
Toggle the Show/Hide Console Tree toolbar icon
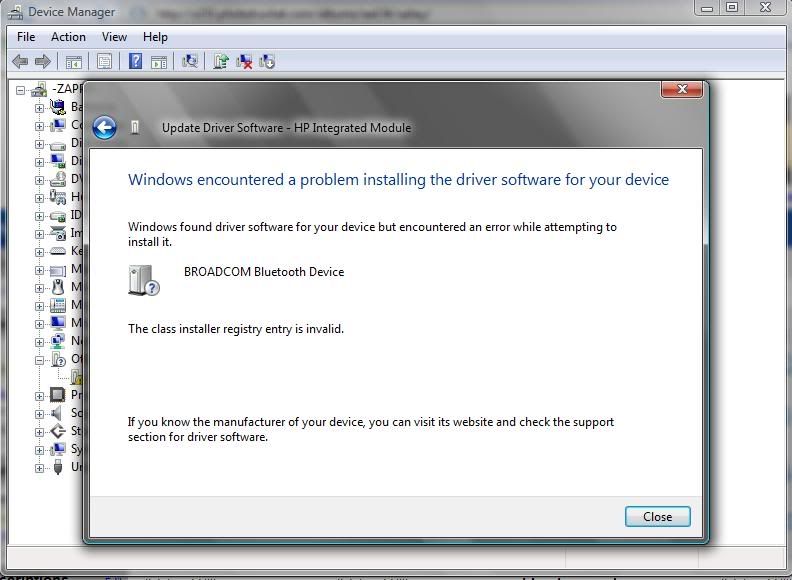tap(73, 62)
